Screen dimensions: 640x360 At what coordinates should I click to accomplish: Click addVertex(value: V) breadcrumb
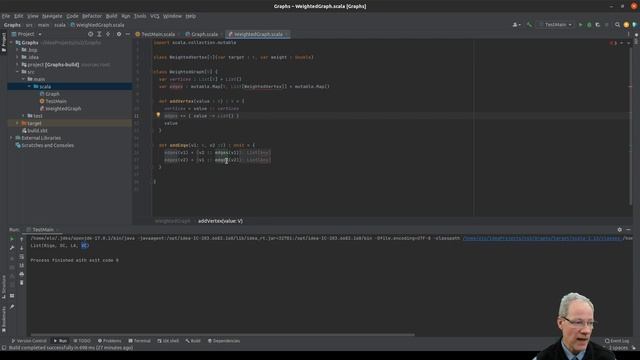pos(220,221)
